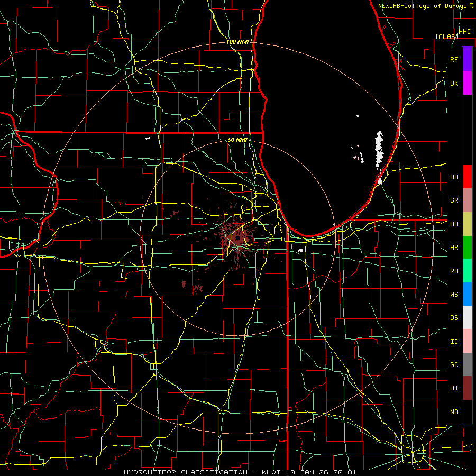
Task: Click the GC legend label
Action: [454, 365]
